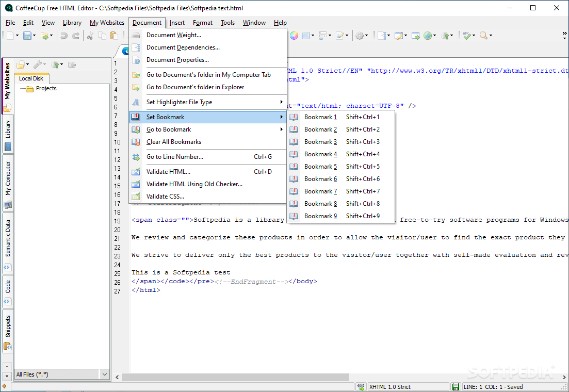Open dropdown next to sidebar new folder icon
569x392 pixels.
27,64
